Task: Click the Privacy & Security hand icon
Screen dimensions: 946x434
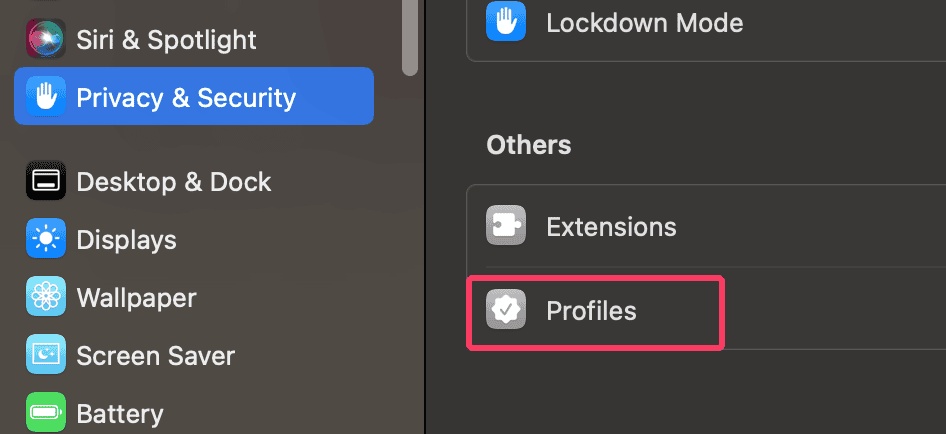Action: coord(46,97)
